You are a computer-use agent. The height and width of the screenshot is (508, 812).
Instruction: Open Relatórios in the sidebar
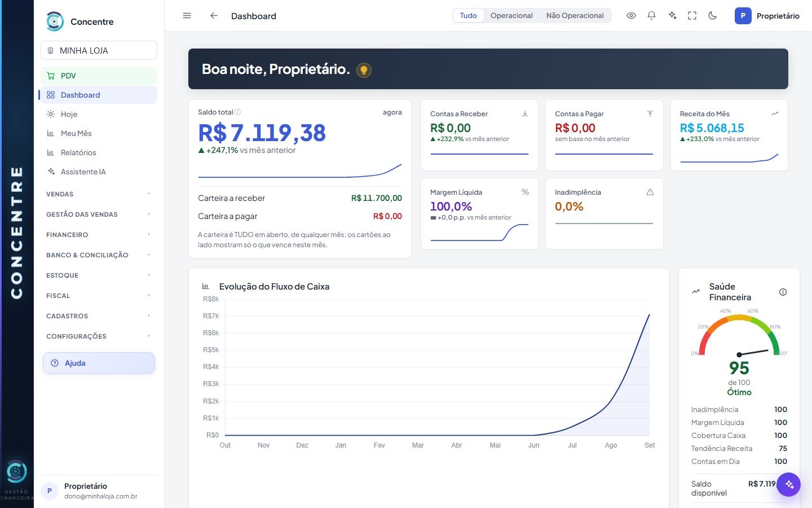pos(99,152)
